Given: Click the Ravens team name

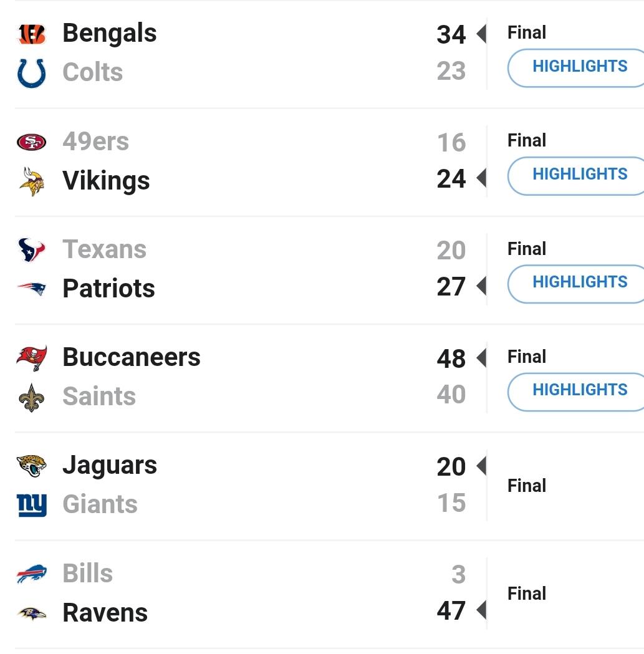Looking at the screenshot, I should pyautogui.click(x=105, y=613).
